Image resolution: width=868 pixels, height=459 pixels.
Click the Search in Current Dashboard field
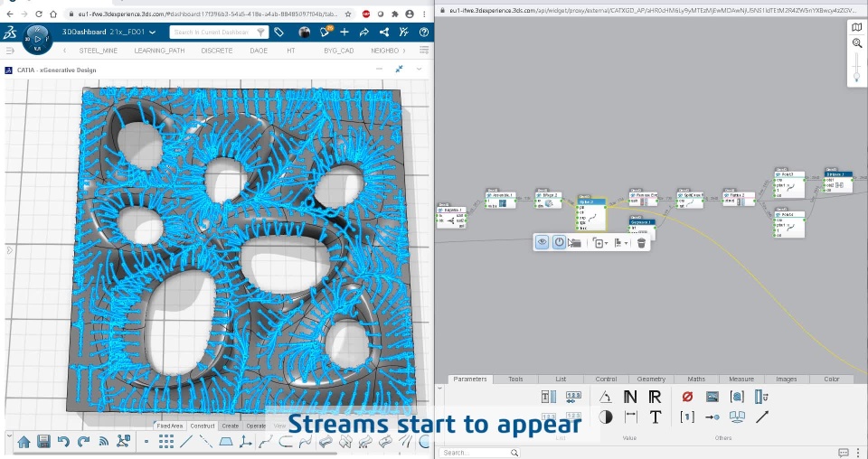212,32
